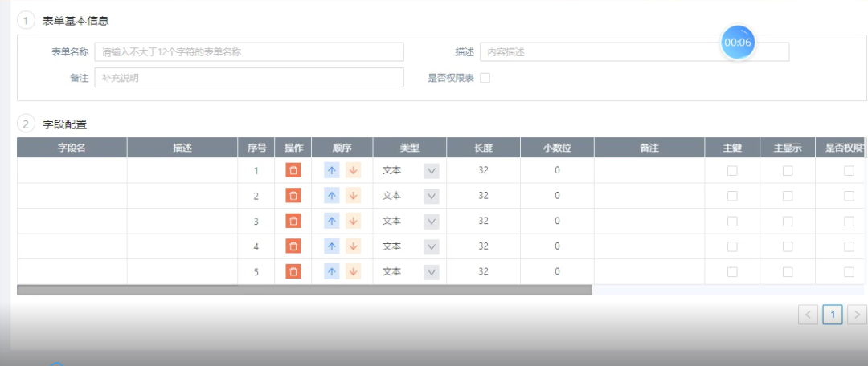The width and height of the screenshot is (868, 366).
Task: Delete field row 5 with trash icon
Action: [293, 271]
